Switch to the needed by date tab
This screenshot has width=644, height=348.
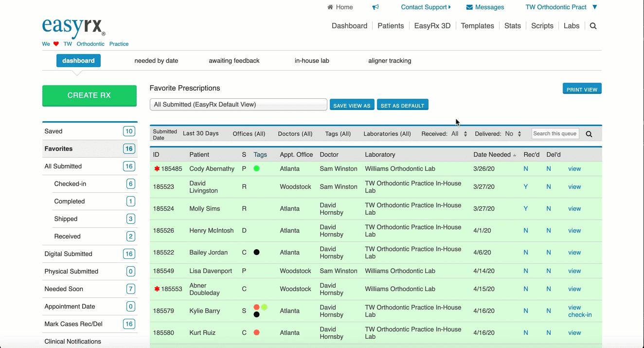(156, 61)
